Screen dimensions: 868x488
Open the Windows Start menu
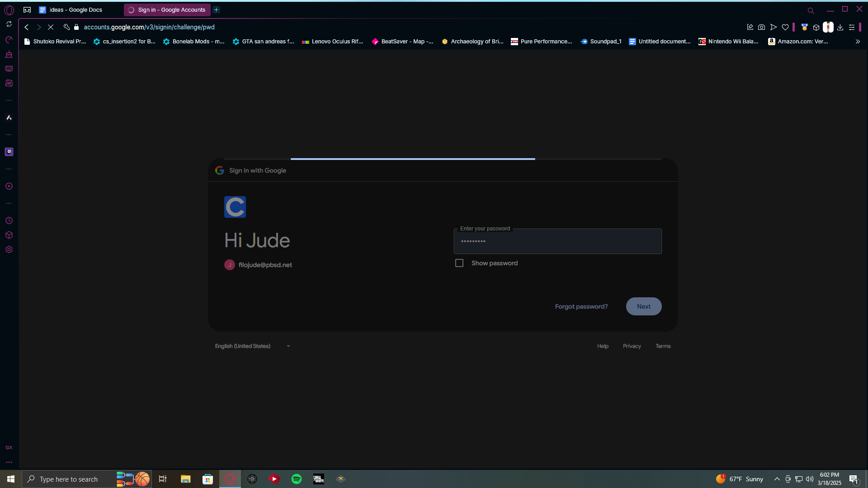point(11,479)
